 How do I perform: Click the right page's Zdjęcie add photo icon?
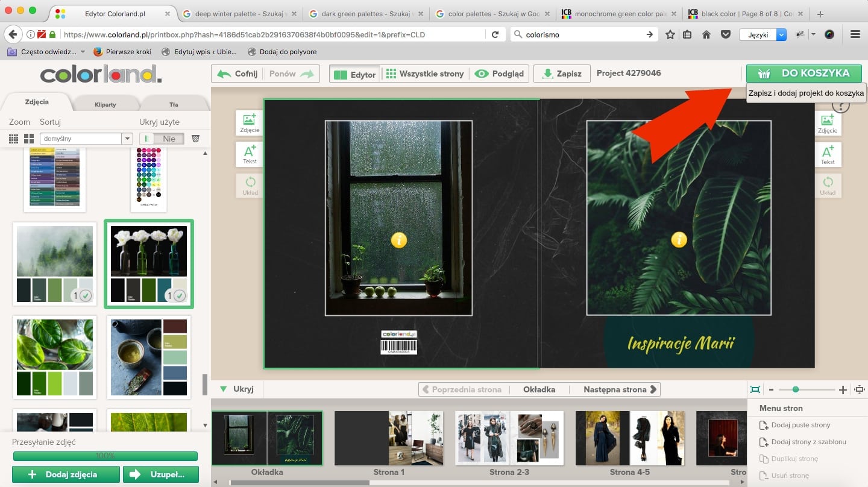(828, 123)
